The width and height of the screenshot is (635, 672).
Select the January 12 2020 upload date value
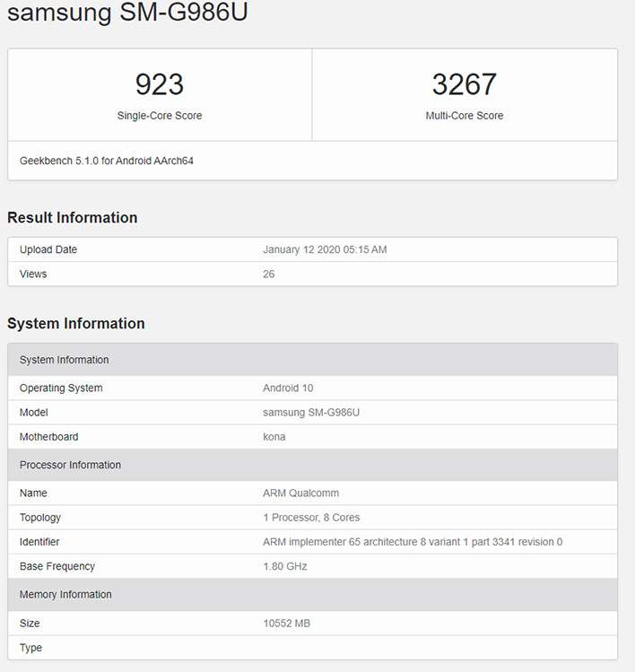(325, 249)
